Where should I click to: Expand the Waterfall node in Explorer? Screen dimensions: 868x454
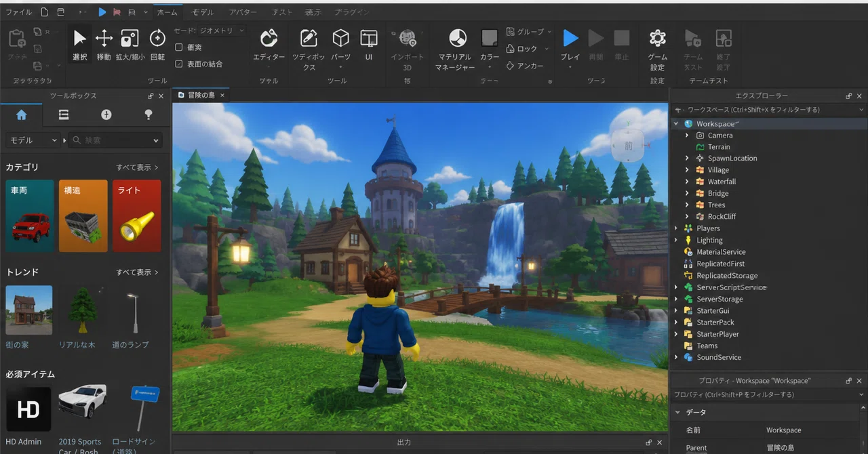pyautogui.click(x=687, y=182)
